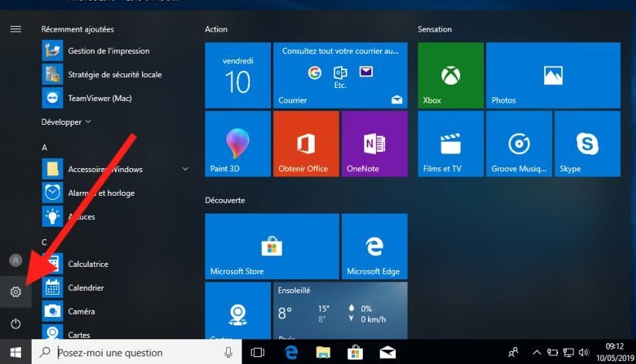
Task: Launch Groove Musique tile
Action: (519, 144)
